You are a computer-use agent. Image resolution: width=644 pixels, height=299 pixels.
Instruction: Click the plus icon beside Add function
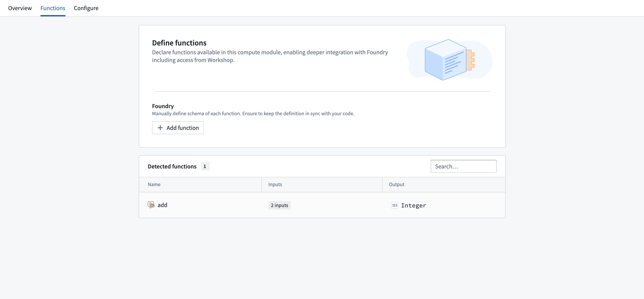(160, 128)
